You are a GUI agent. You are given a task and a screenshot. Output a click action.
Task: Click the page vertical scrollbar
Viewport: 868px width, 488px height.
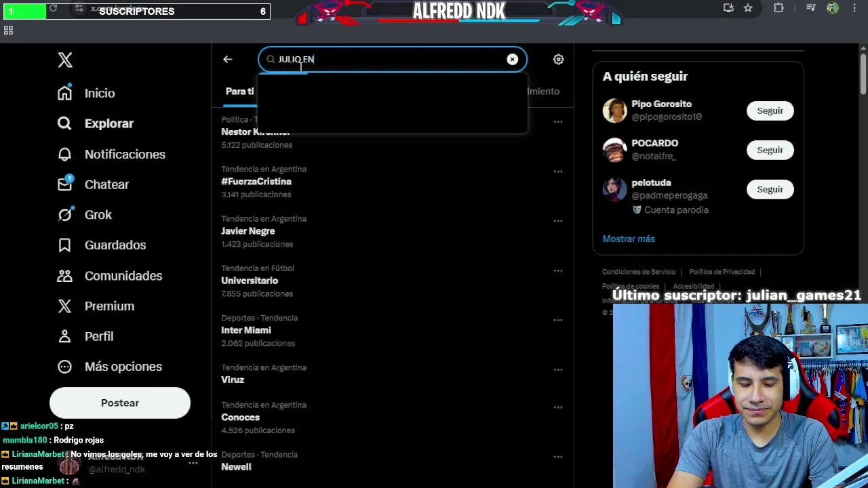pos(863,75)
